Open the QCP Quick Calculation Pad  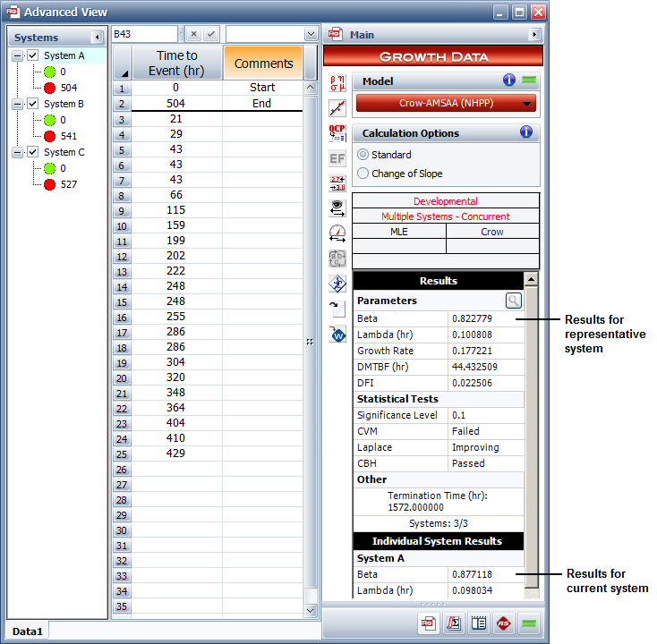coord(337,133)
